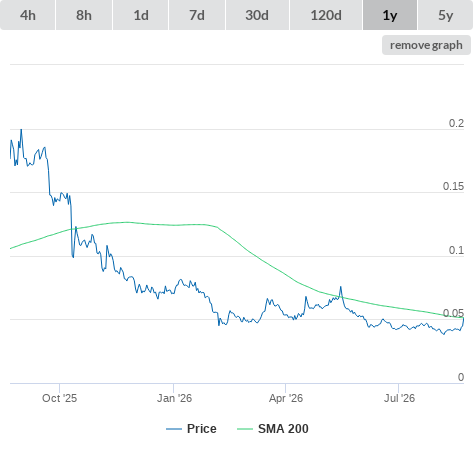This screenshot has width=474, height=455.
Task: Click the Oct '25 axis tick label
Action: tap(59, 398)
